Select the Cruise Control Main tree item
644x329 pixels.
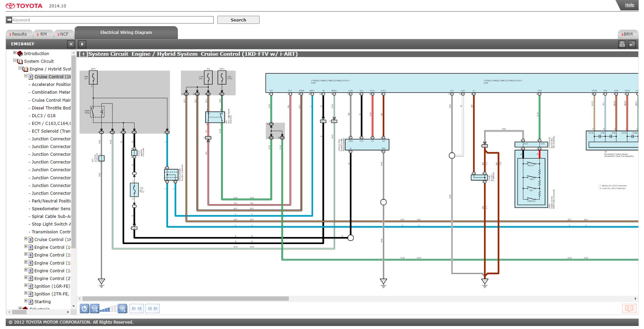[51, 100]
